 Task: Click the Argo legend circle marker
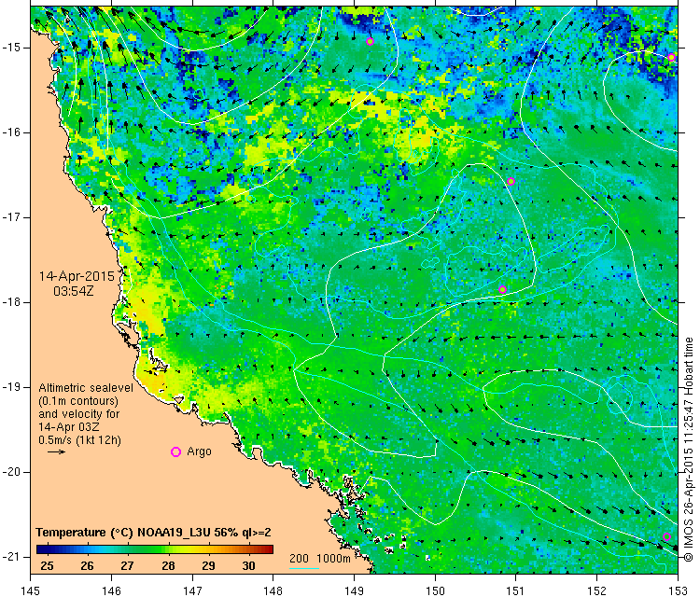[x=175, y=452]
